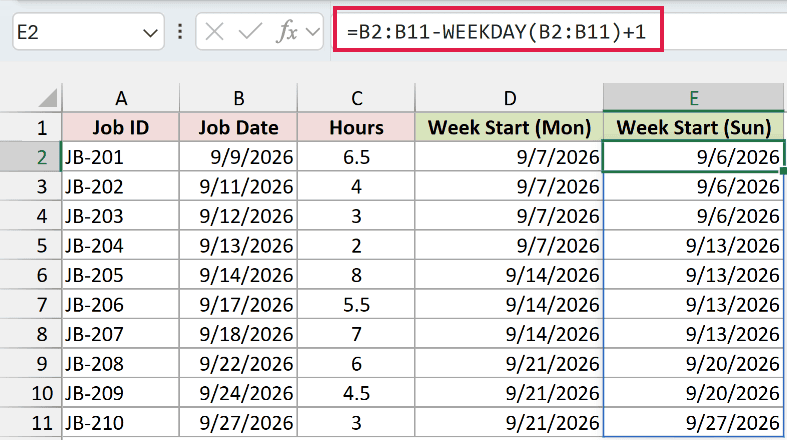The width and height of the screenshot is (787, 440).
Task: Click Hours cell showing 4.5
Action: (356, 393)
